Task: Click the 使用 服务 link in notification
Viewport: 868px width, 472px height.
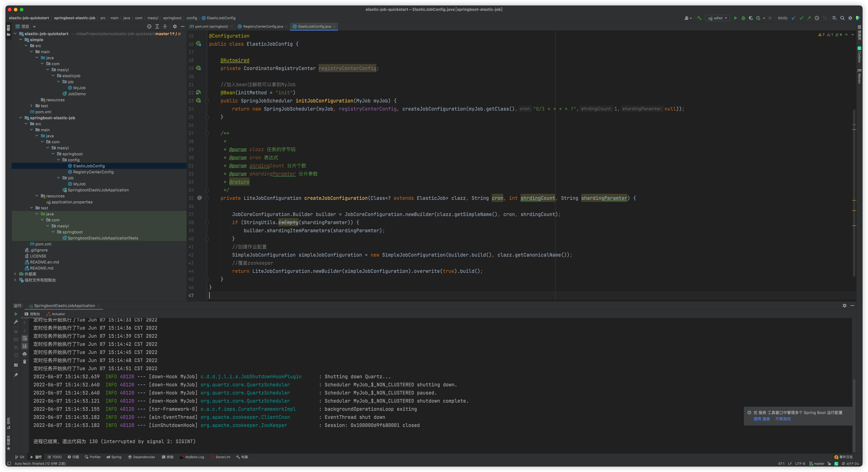Action: 761,419
